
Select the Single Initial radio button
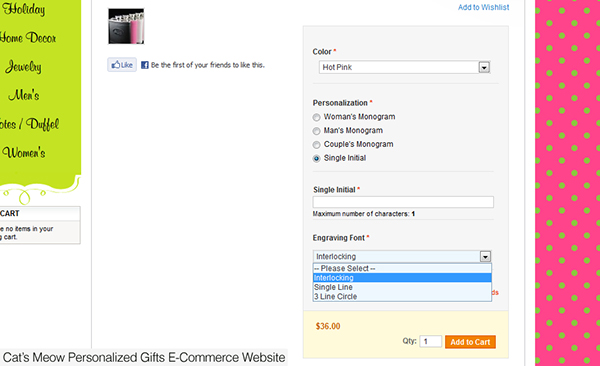(x=316, y=158)
